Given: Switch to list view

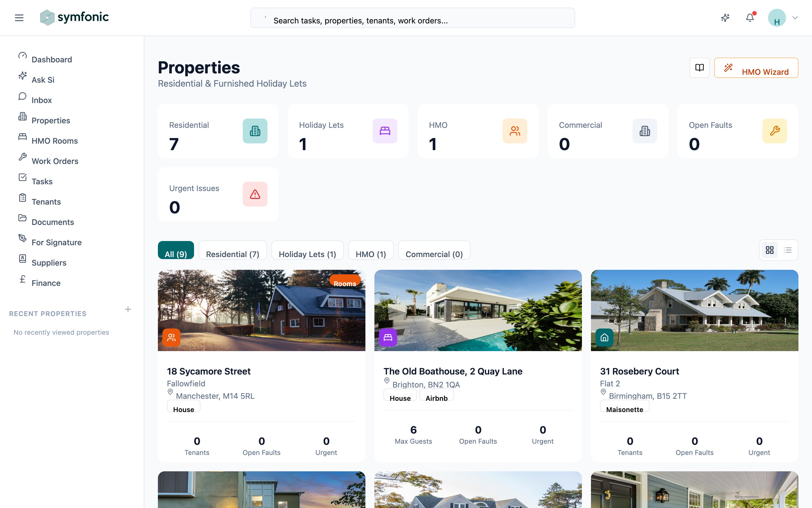Looking at the screenshot, I should coord(787,250).
